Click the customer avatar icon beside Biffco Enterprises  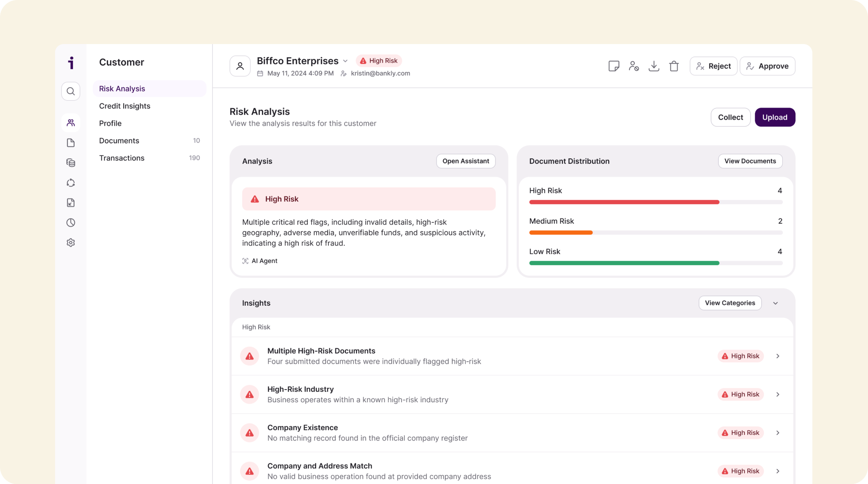pyautogui.click(x=240, y=66)
